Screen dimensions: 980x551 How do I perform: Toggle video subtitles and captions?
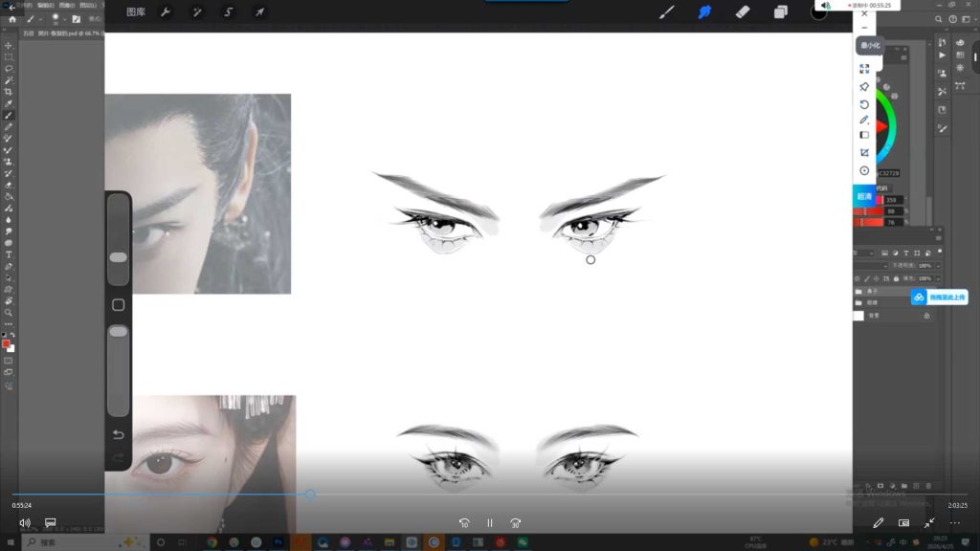pyautogui.click(x=50, y=522)
